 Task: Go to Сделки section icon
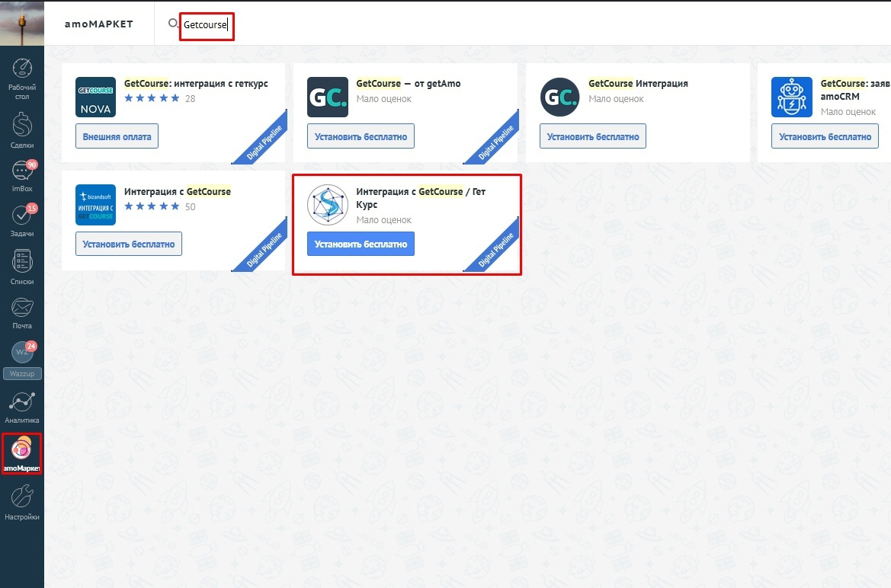click(22, 128)
